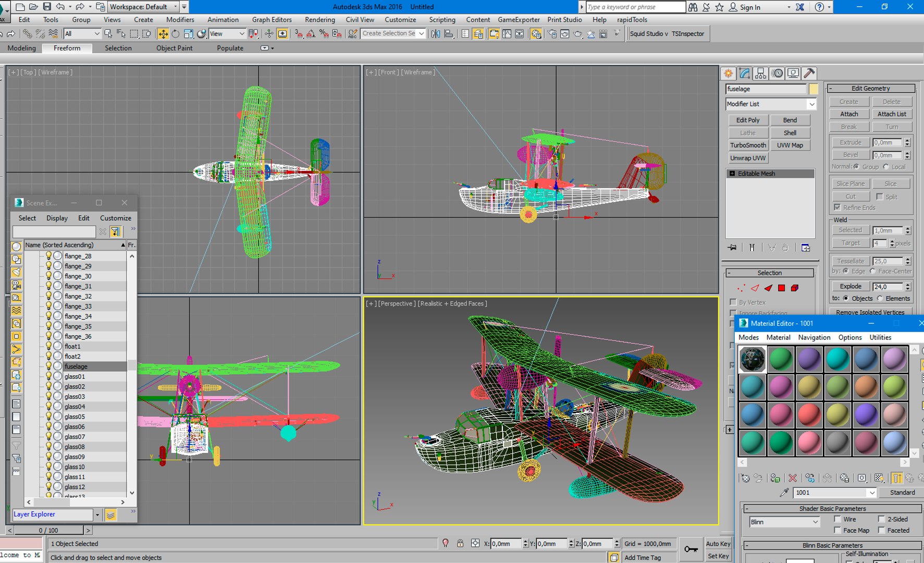Click the TurboSmooth modifier button
Screen dimensions: 924x563
[x=748, y=145]
